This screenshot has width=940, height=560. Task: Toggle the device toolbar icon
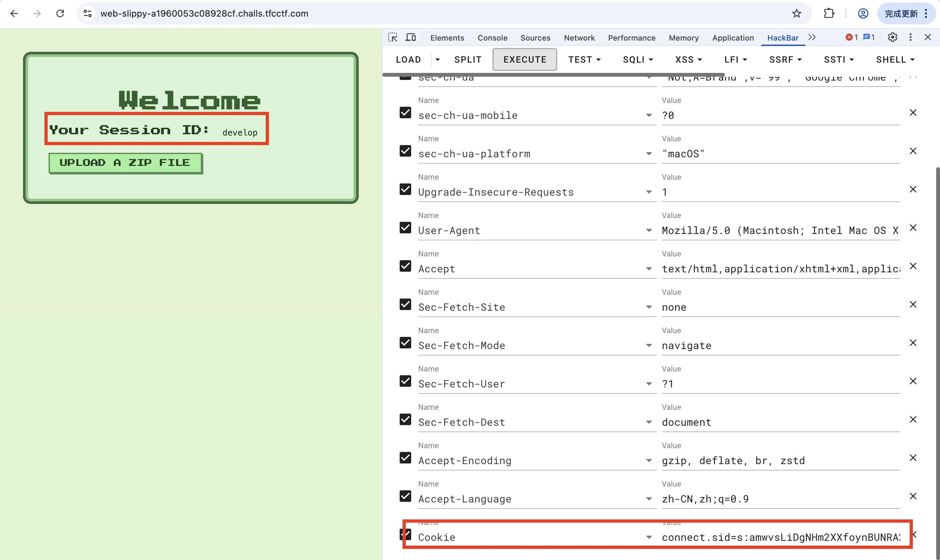(x=411, y=37)
